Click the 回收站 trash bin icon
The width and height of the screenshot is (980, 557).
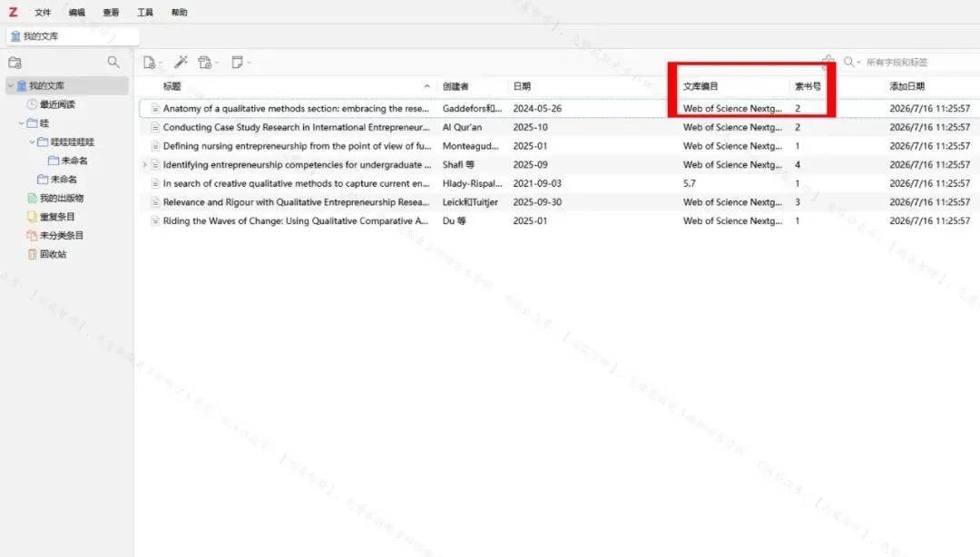32,254
